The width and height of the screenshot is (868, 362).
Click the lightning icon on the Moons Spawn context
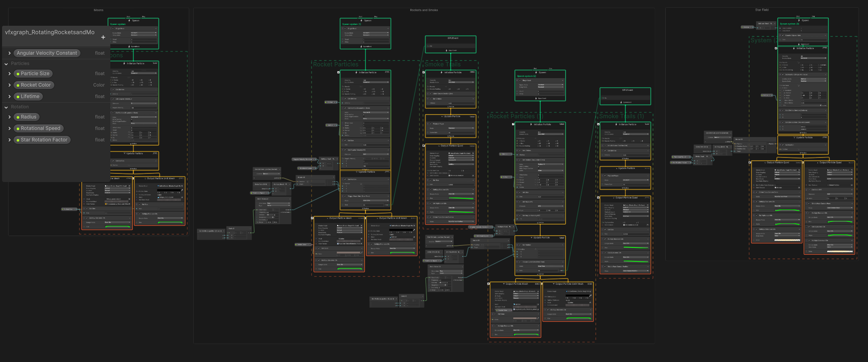130,20
